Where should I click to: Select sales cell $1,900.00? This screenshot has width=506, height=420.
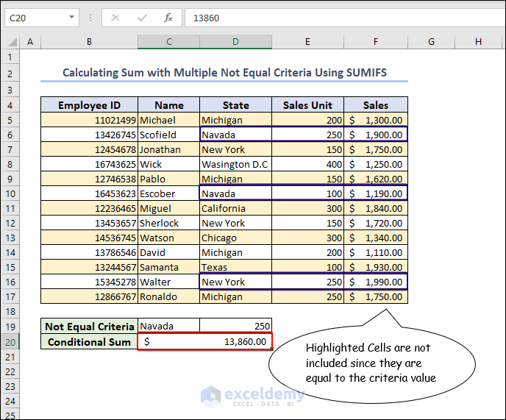[376, 135]
